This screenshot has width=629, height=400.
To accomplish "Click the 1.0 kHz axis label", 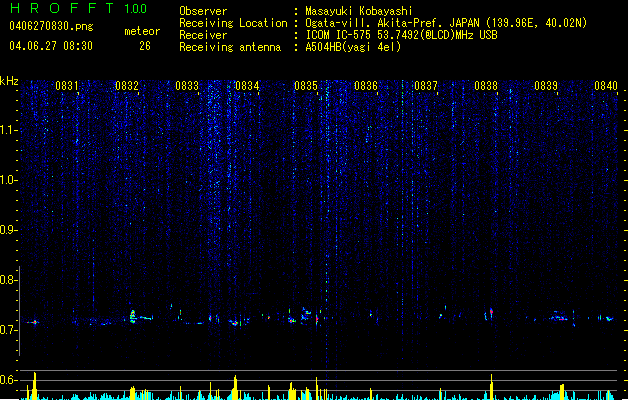I will [8, 180].
